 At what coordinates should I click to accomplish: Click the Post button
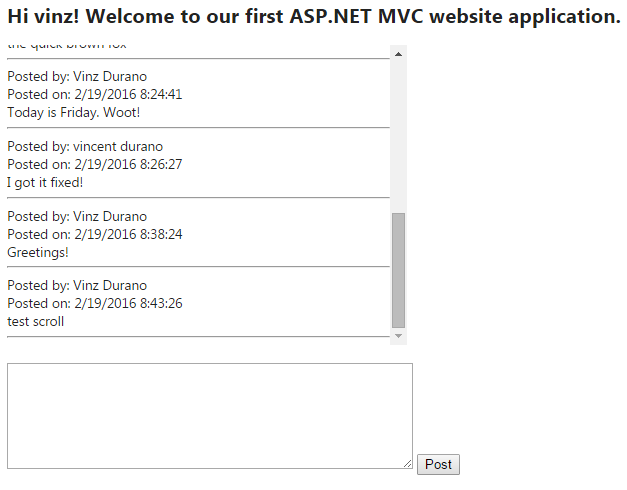click(438, 464)
